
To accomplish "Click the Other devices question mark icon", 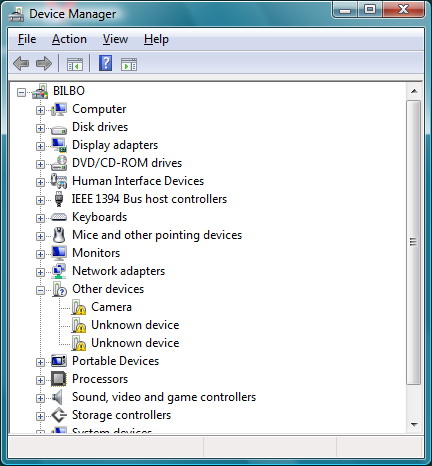I will pos(59,289).
